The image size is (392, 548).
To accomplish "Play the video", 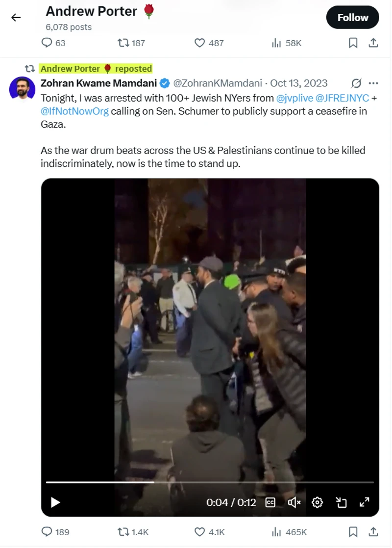I will 55,502.
